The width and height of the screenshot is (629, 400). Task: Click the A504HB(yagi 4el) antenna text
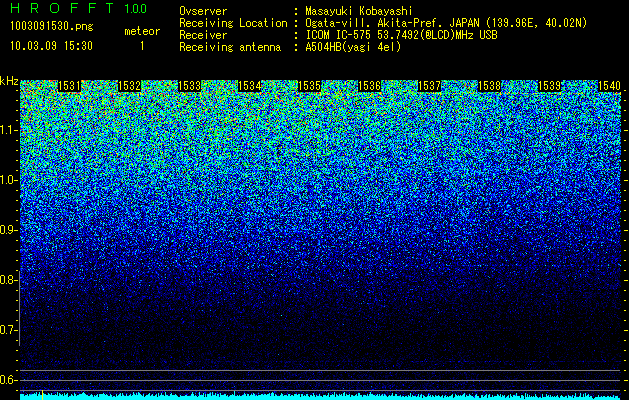point(353,47)
